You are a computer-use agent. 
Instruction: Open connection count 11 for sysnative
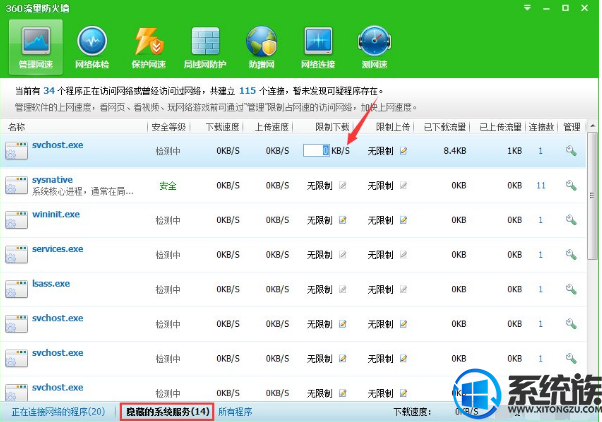(541, 186)
